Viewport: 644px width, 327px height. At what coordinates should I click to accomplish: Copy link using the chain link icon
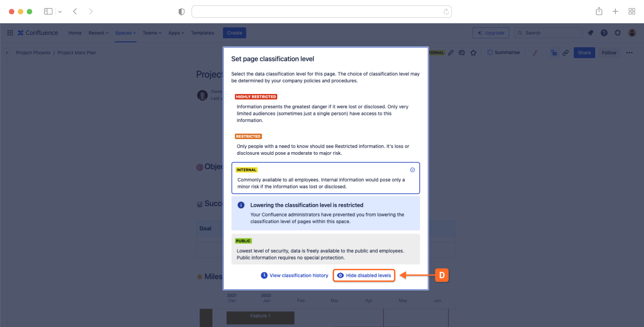pyautogui.click(x=566, y=53)
